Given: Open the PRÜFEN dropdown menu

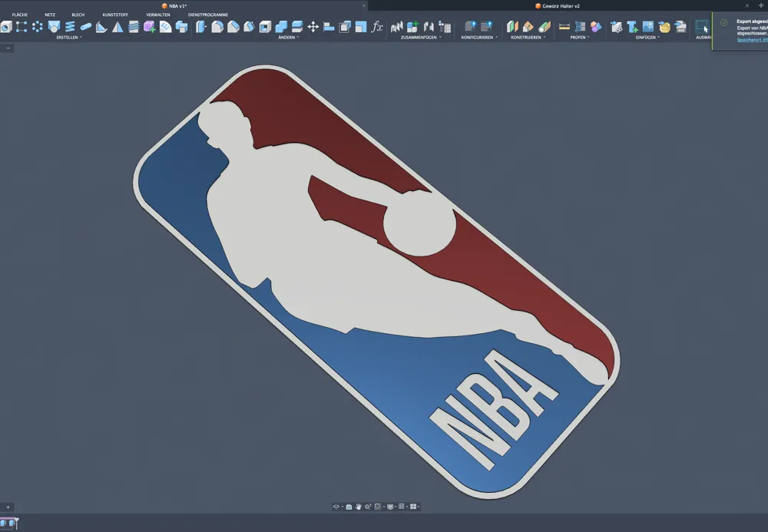Looking at the screenshot, I should click(x=579, y=37).
